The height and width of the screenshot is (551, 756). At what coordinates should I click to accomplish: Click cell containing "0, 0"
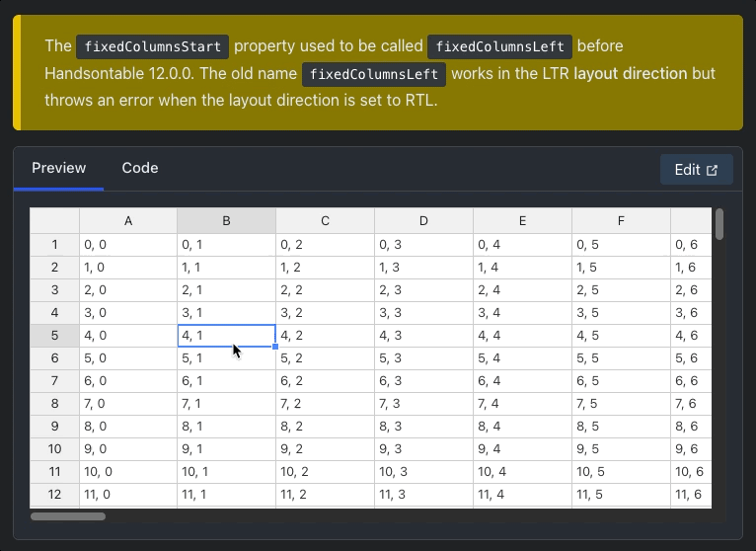pyautogui.click(x=128, y=245)
